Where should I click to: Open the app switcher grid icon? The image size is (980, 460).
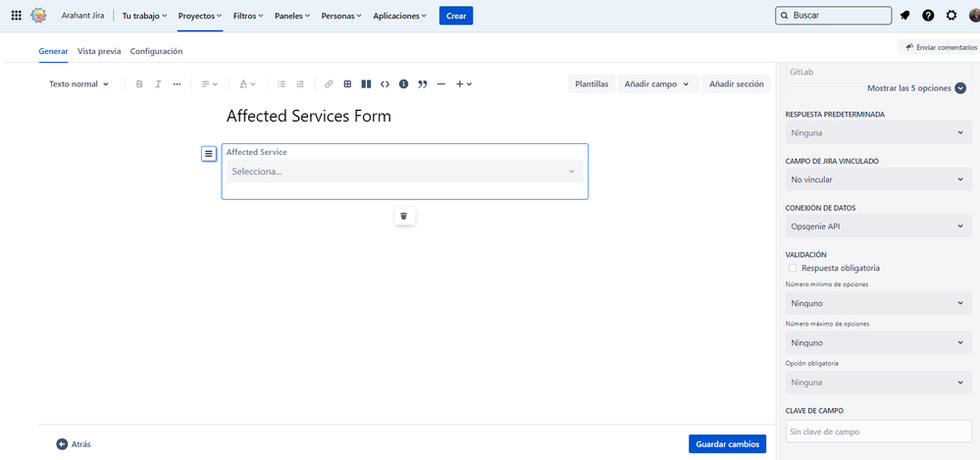click(17, 16)
